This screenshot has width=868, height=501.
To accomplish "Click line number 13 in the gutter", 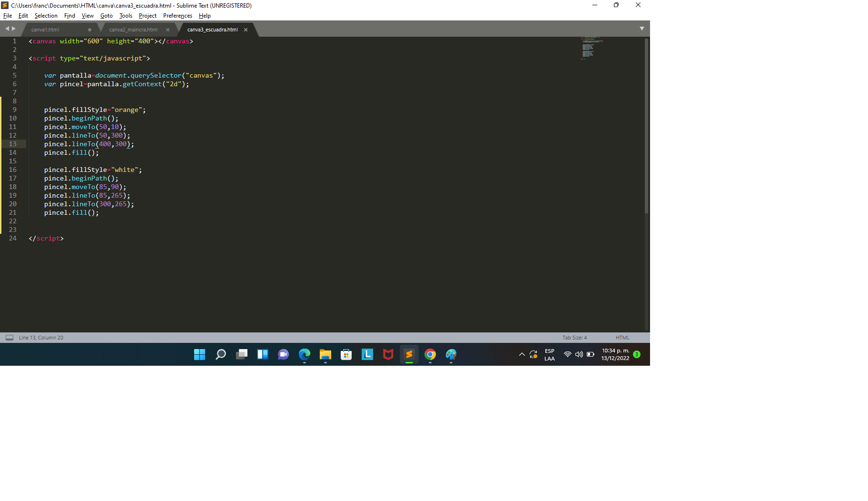I will pos(12,144).
